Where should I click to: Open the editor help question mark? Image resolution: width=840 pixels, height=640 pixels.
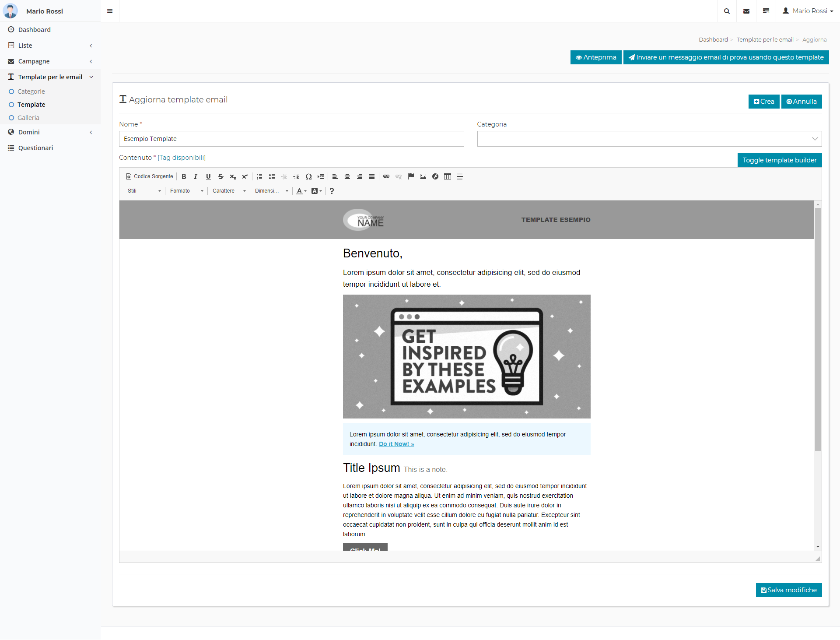pyautogui.click(x=332, y=191)
